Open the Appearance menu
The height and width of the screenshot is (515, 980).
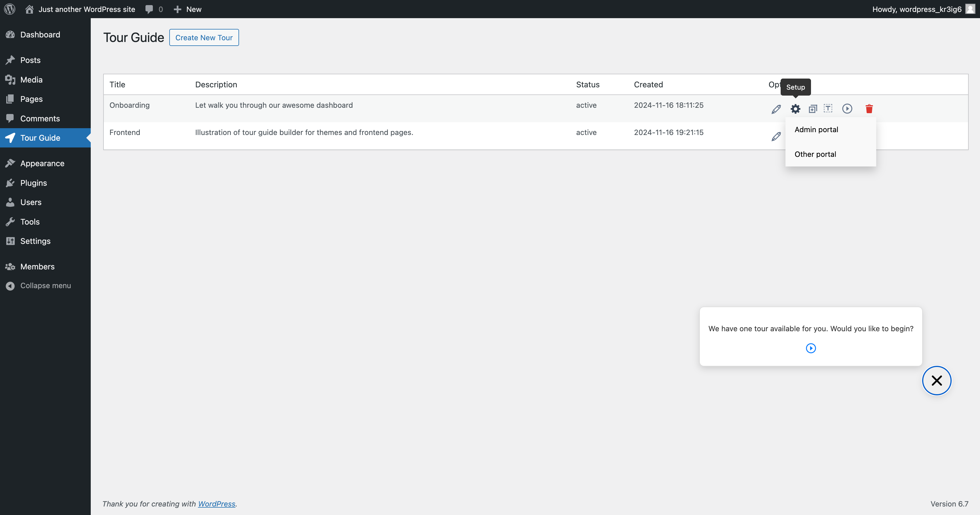[42, 163]
